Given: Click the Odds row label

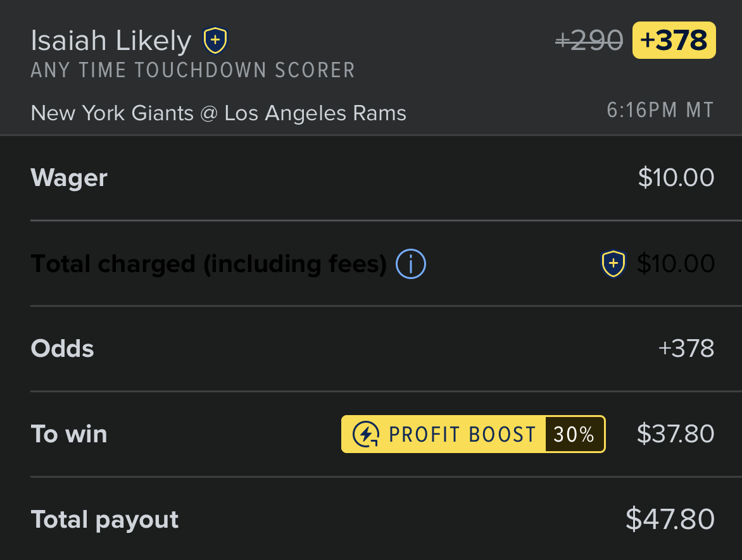Looking at the screenshot, I should click(x=63, y=349).
